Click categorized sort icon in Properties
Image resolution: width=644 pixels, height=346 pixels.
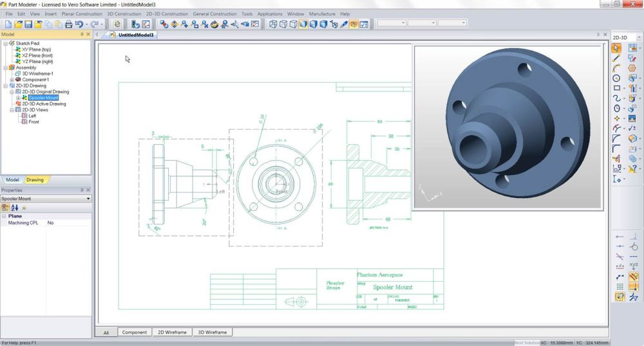tap(5, 208)
